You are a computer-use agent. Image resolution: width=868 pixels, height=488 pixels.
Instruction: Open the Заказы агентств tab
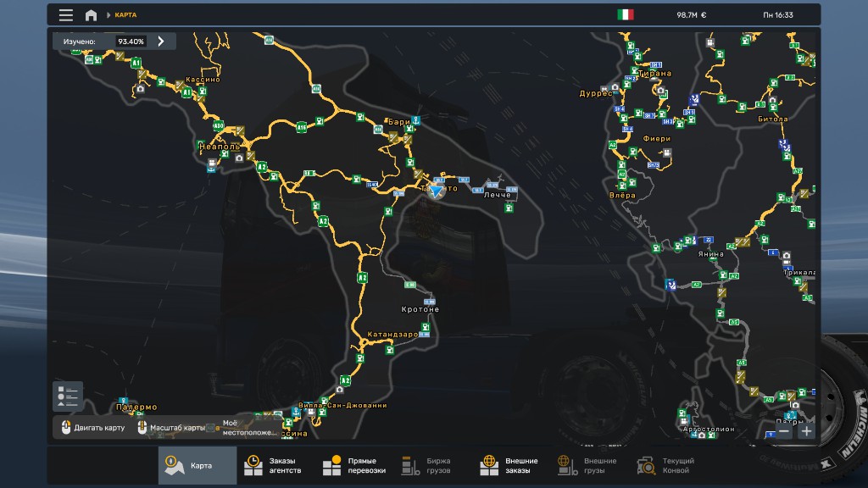click(x=275, y=465)
